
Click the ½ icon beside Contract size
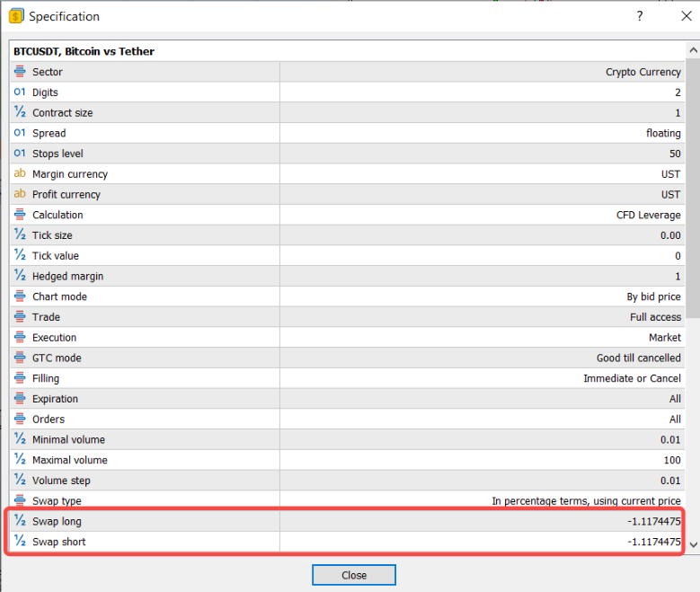pyautogui.click(x=20, y=112)
